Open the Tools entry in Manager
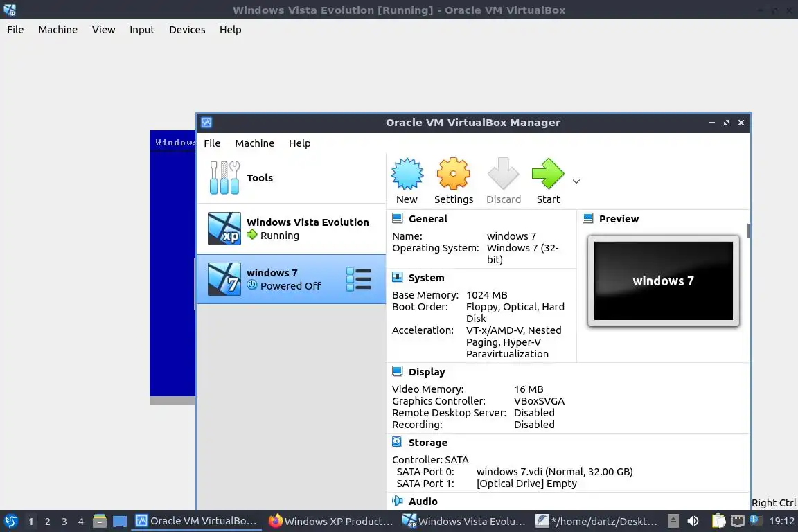798x532 pixels. [291, 177]
